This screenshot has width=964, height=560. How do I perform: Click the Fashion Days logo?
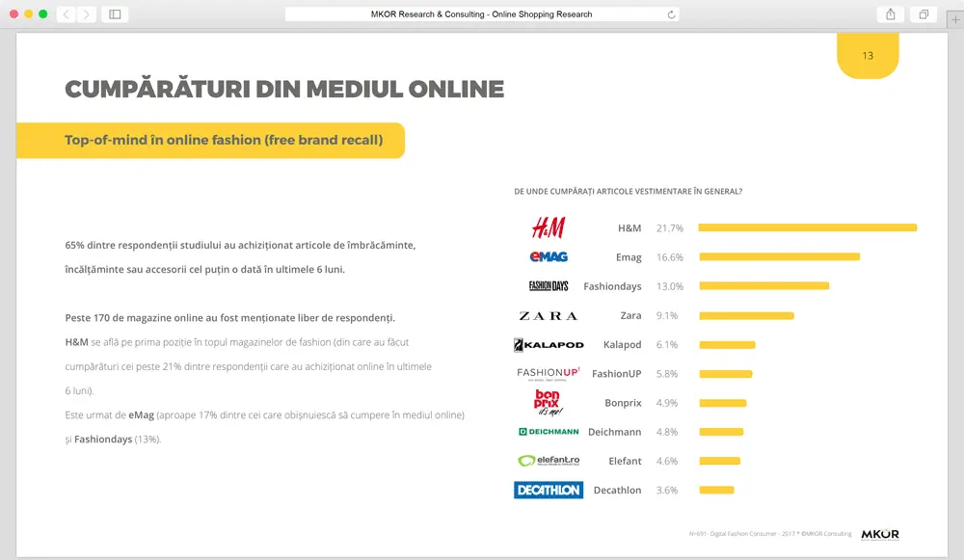[549, 286]
